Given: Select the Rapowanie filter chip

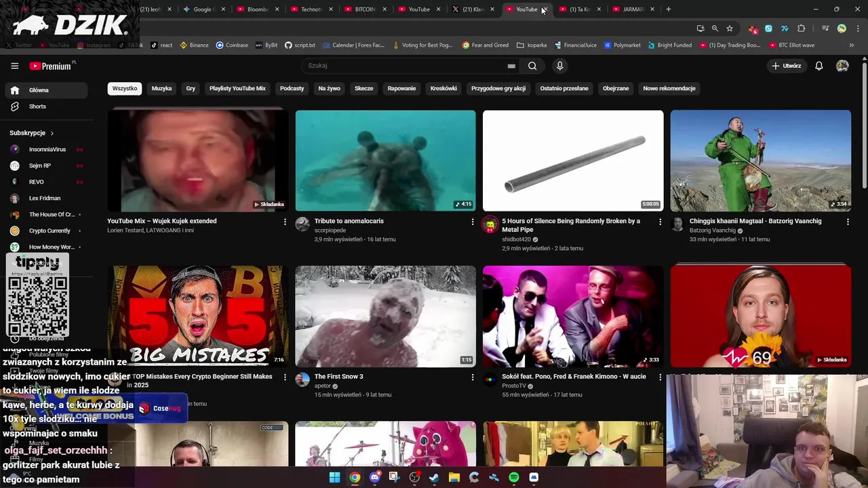Looking at the screenshot, I should (x=401, y=88).
